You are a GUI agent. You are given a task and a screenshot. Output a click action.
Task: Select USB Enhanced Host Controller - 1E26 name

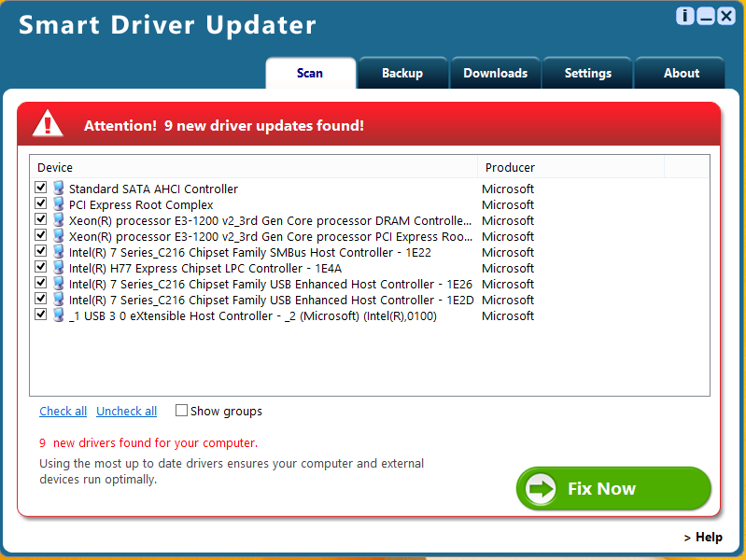(x=271, y=284)
